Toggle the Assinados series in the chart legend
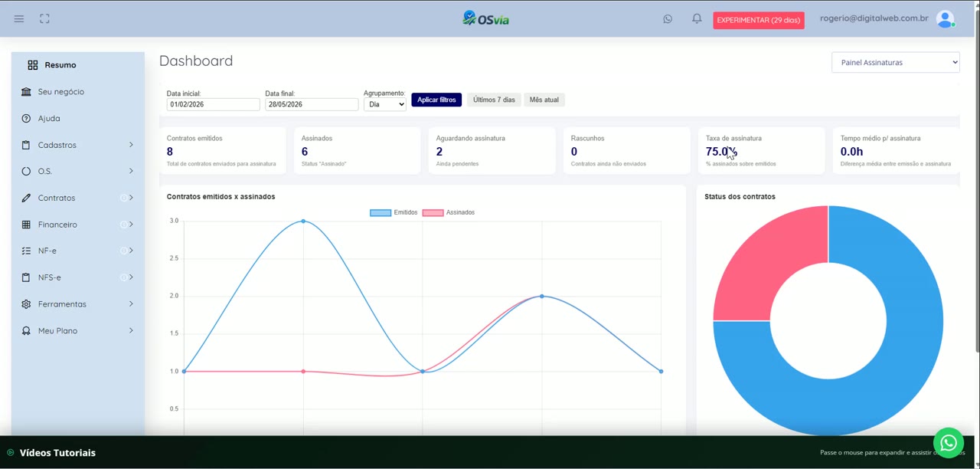The height and width of the screenshot is (469, 980). click(449, 212)
